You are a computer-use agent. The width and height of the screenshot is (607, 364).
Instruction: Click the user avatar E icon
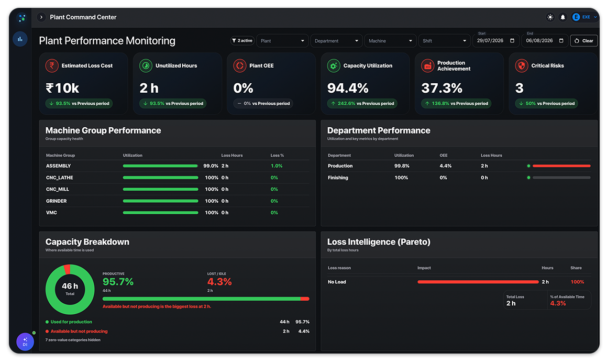point(576,17)
